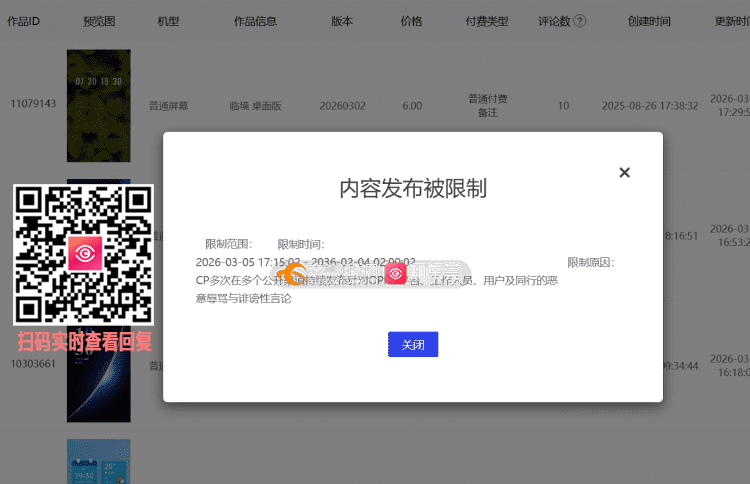750x484 pixels.
Task: Click the pink eye icon in watermark
Action: point(396,273)
